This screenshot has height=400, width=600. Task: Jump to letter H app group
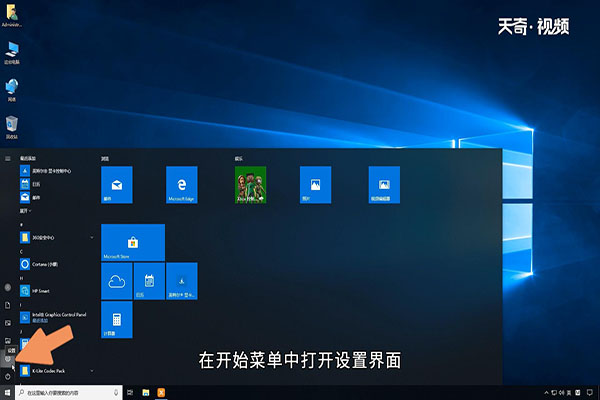pos(21,278)
